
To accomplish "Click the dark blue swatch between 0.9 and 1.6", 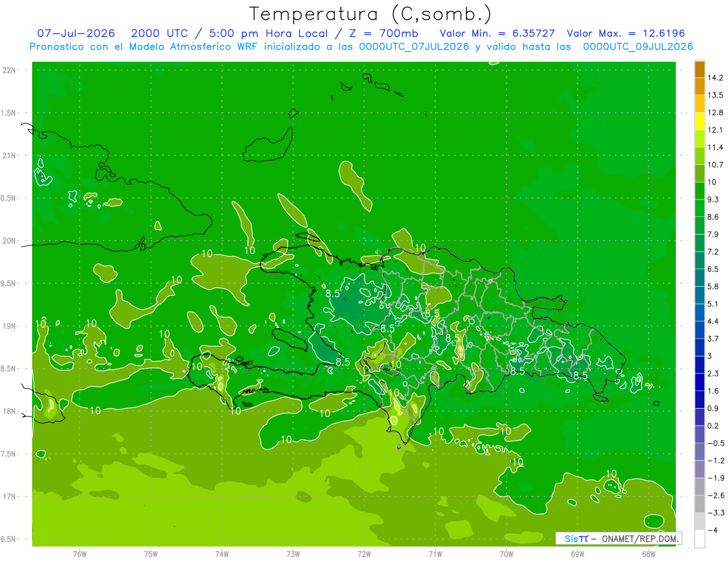I will pos(699,400).
